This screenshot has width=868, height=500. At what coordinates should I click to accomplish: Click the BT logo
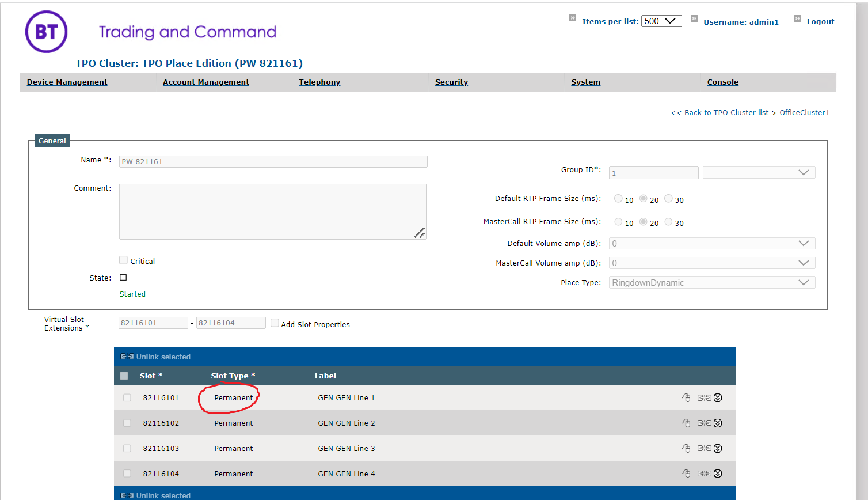click(x=46, y=32)
